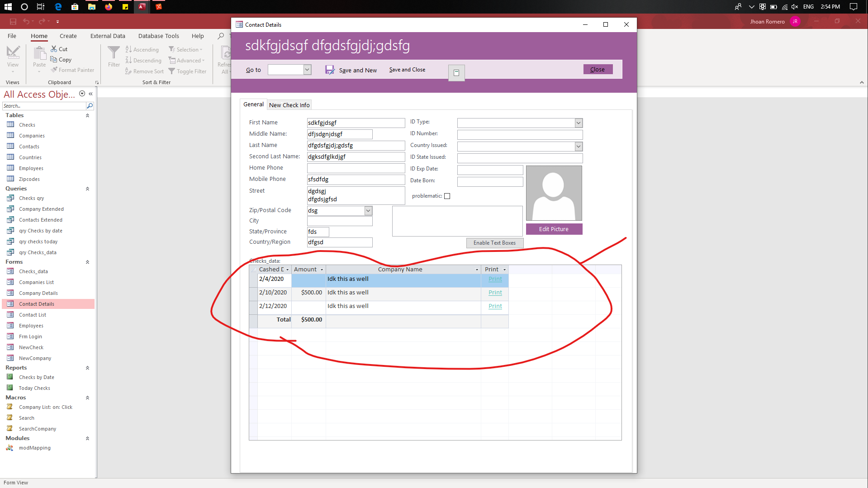Click the Filter funnel icon

[x=114, y=52]
